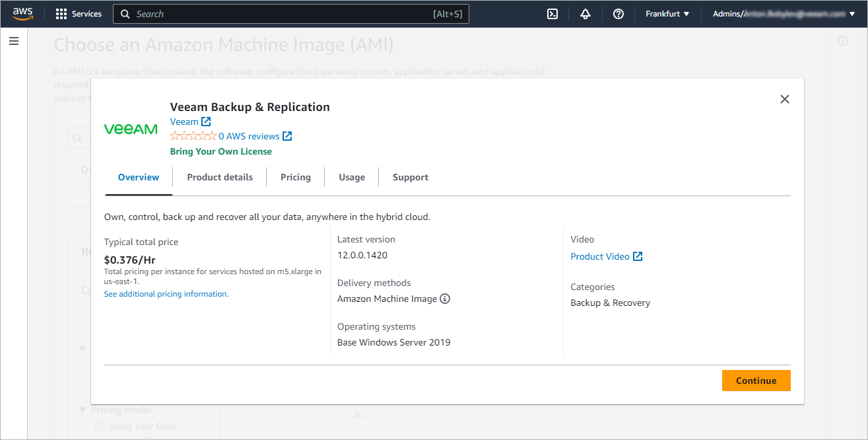This screenshot has width=868, height=440.
Task: Toggle the Bring Your Own checkbox in background
Action: point(100,427)
